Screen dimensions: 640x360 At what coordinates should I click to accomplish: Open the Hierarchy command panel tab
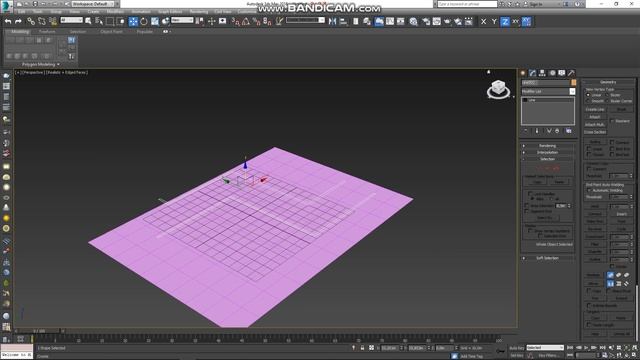542,73
